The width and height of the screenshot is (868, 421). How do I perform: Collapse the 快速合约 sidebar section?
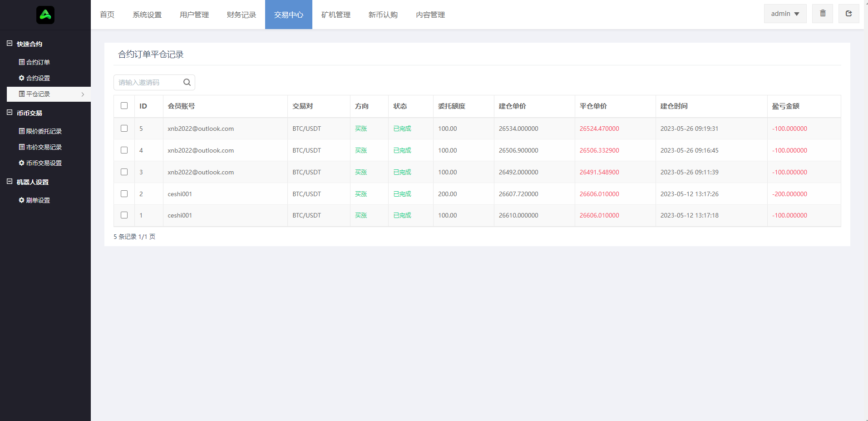(x=10, y=43)
